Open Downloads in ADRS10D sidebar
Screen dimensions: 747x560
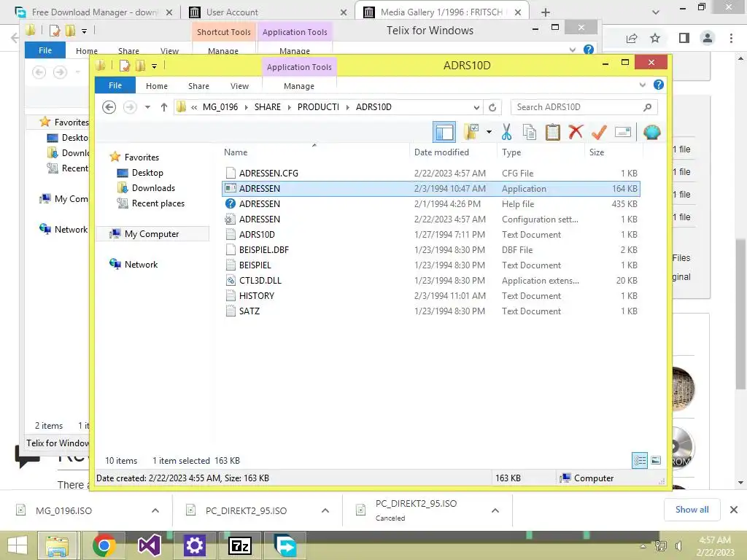tap(153, 188)
